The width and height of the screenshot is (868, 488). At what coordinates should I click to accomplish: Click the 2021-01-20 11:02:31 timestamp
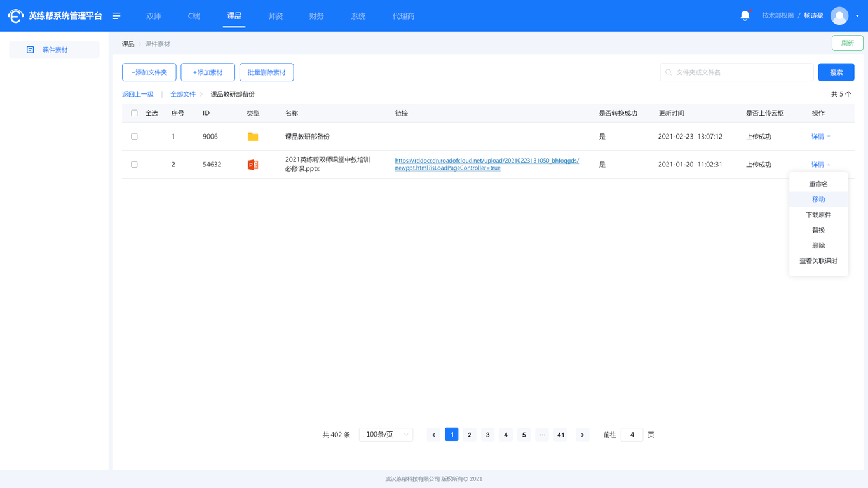pyautogui.click(x=690, y=165)
